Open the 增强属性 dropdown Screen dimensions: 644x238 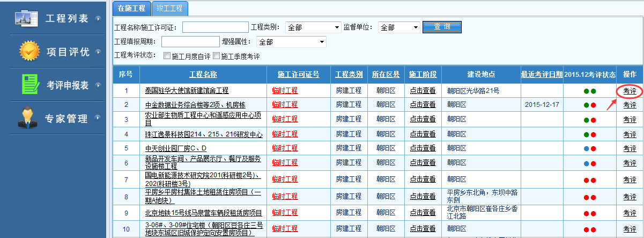pos(291,42)
